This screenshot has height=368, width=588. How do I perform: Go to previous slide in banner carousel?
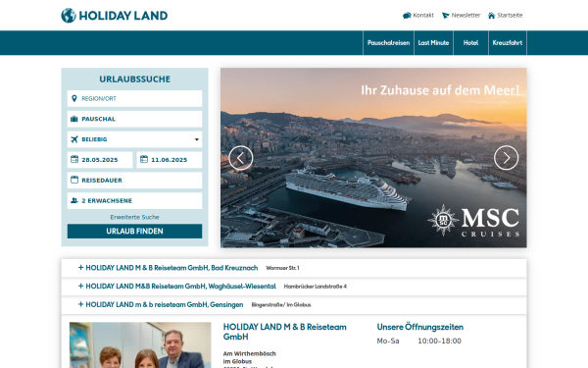(241, 158)
